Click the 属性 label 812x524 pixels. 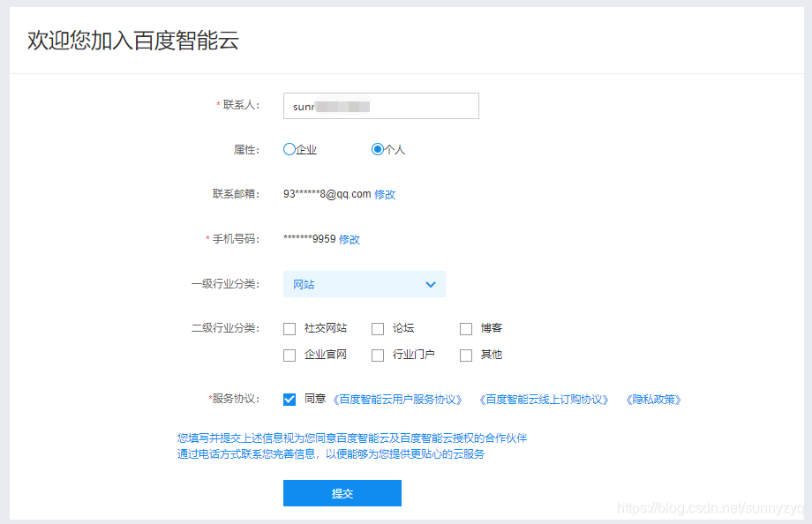tap(246, 150)
